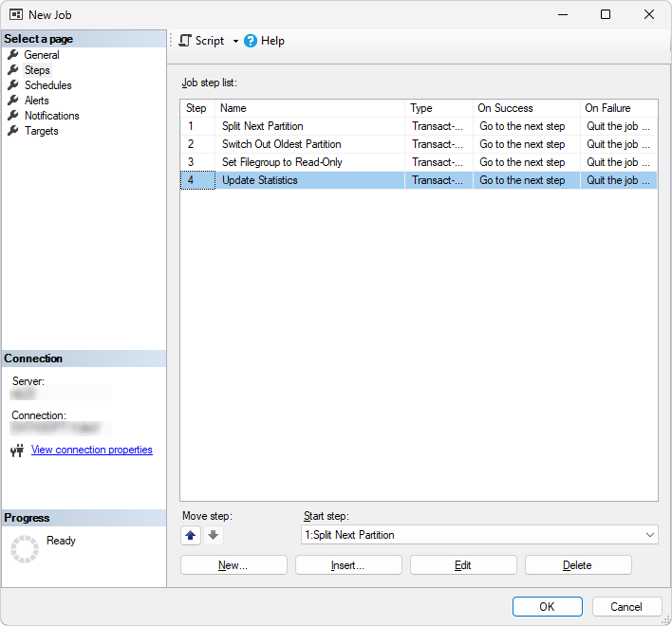The width and height of the screenshot is (672, 626).
Task: Sort by the On Success column header
Action: click(526, 108)
